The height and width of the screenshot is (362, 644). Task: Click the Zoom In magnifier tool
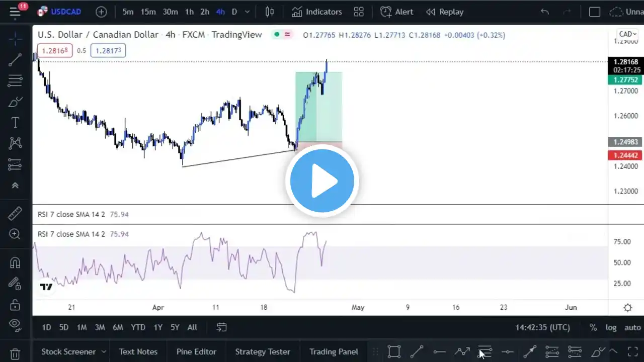pyautogui.click(x=15, y=234)
